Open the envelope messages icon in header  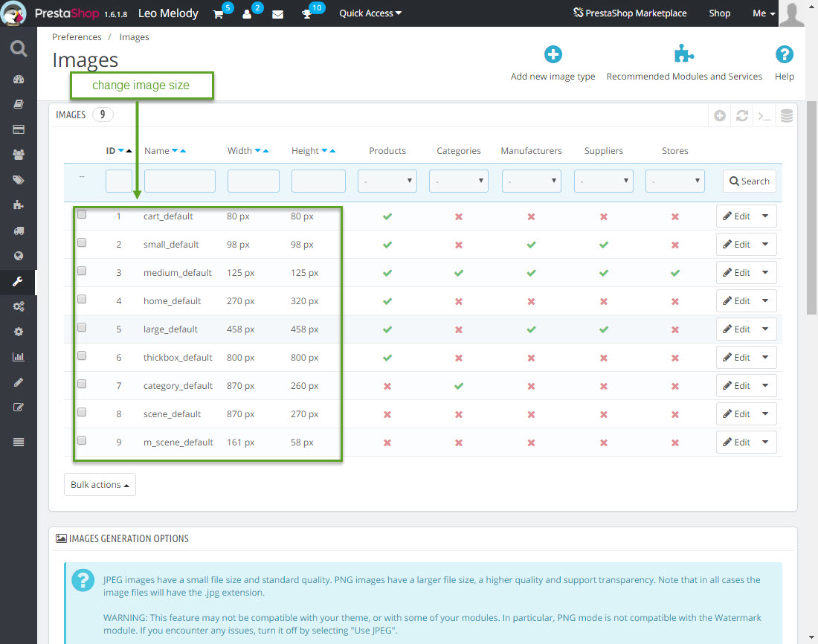point(278,14)
